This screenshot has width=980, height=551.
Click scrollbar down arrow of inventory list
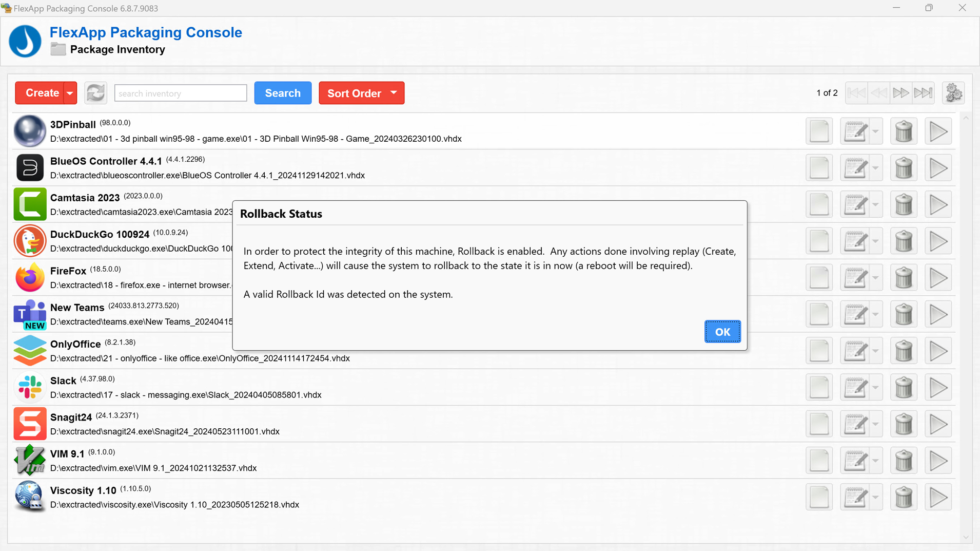[x=966, y=537]
